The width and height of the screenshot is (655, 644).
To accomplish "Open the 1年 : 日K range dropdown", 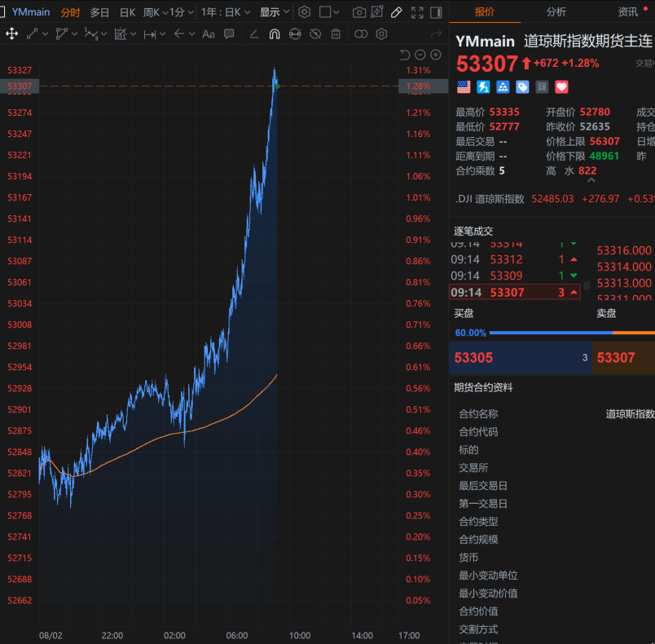I will pyautogui.click(x=226, y=12).
